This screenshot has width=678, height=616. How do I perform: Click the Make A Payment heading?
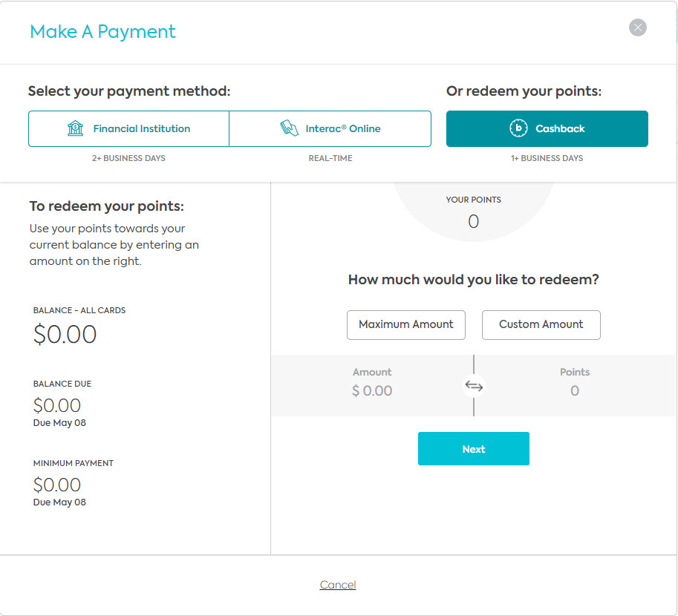102,32
